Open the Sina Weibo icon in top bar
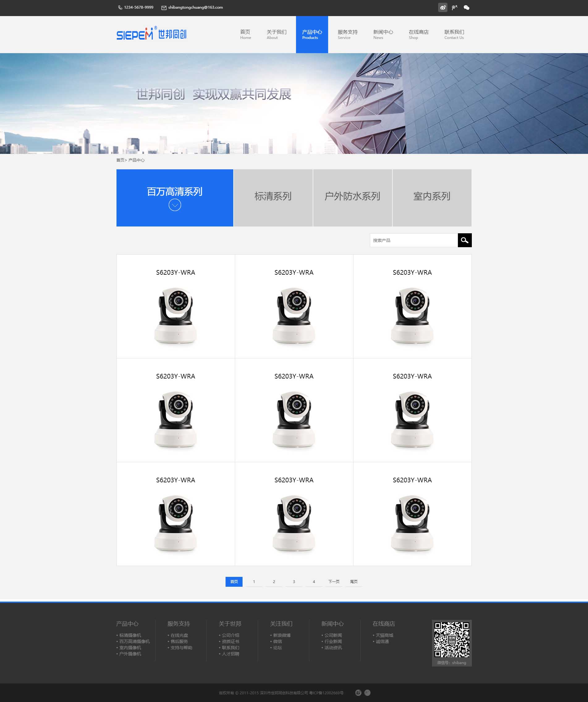Screen dimensions: 588x702 coord(442,7)
